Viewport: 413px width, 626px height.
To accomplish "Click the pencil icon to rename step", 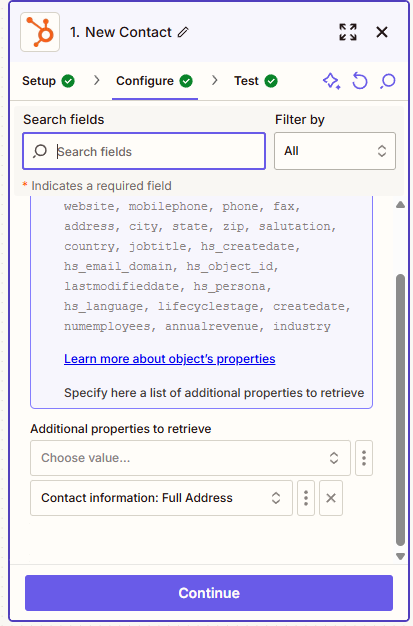I will pos(183,32).
